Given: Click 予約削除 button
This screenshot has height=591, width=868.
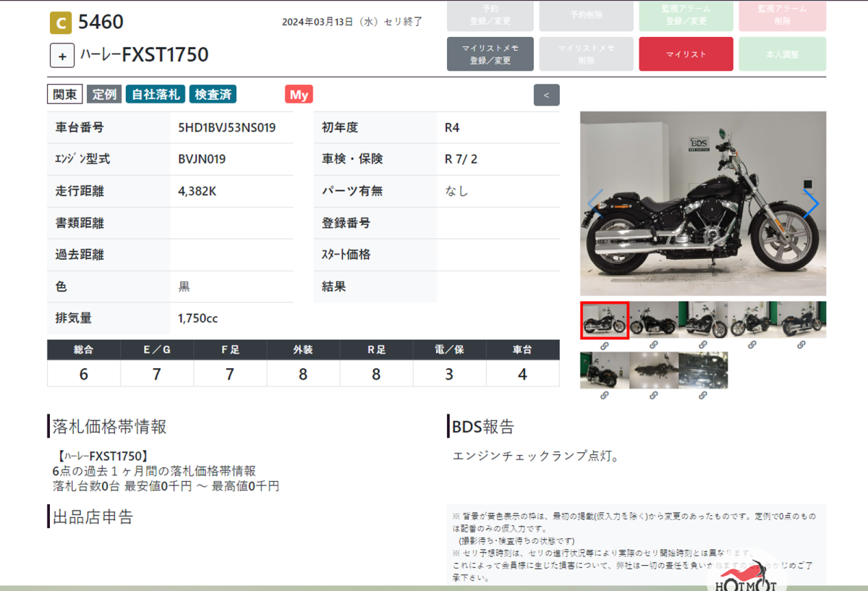Looking at the screenshot, I should tap(586, 15).
